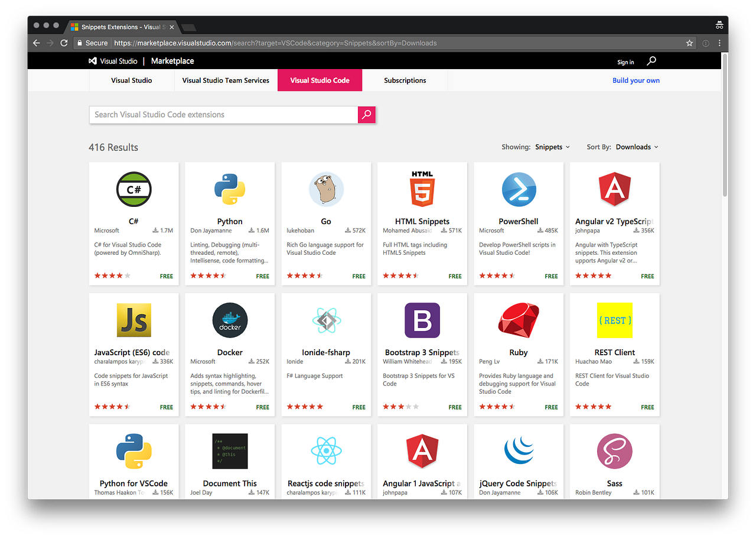This screenshot has width=756, height=539.
Task: Select the Python extension icon
Action: [230, 189]
